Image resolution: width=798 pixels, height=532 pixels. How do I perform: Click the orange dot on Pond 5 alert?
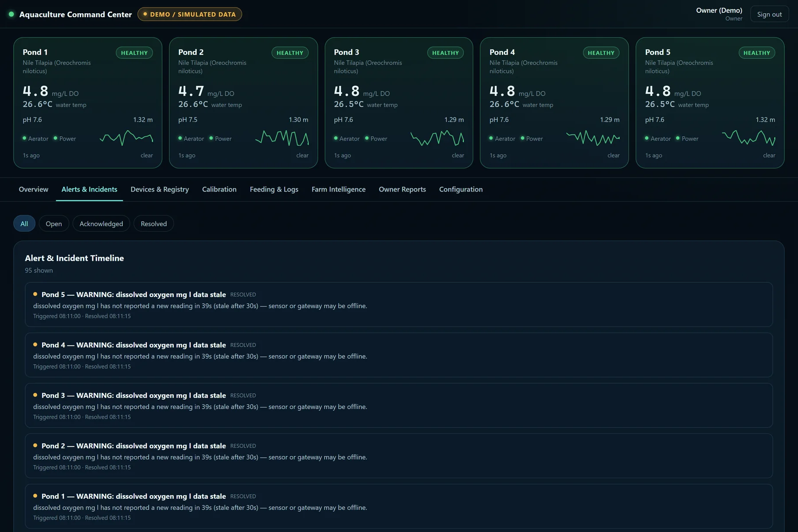35,294
